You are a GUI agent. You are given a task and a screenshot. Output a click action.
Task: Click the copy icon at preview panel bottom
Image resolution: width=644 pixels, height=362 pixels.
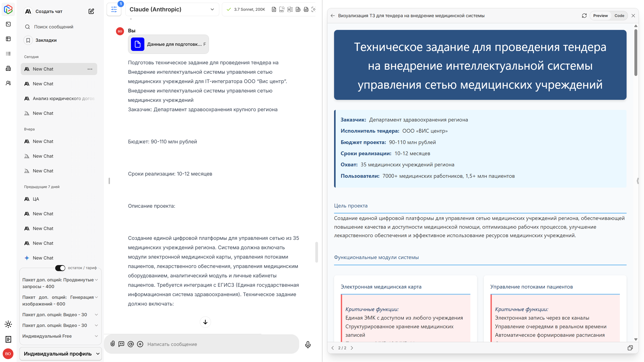click(630, 348)
